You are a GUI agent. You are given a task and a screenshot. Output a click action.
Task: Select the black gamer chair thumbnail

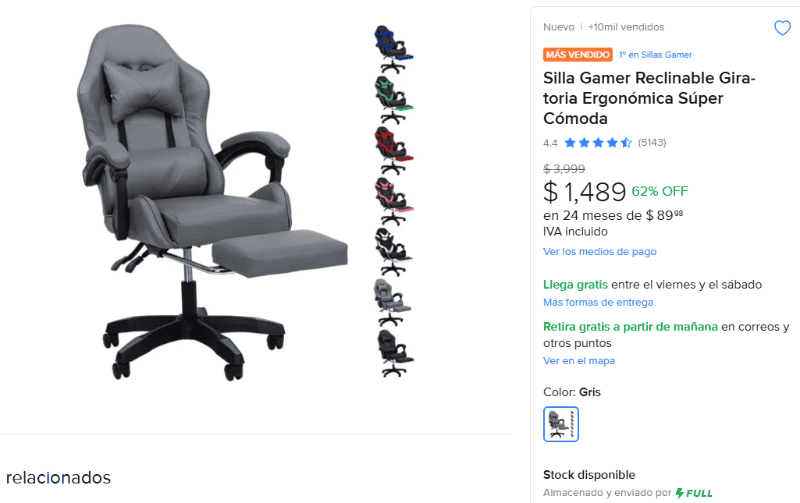(x=394, y=353)
